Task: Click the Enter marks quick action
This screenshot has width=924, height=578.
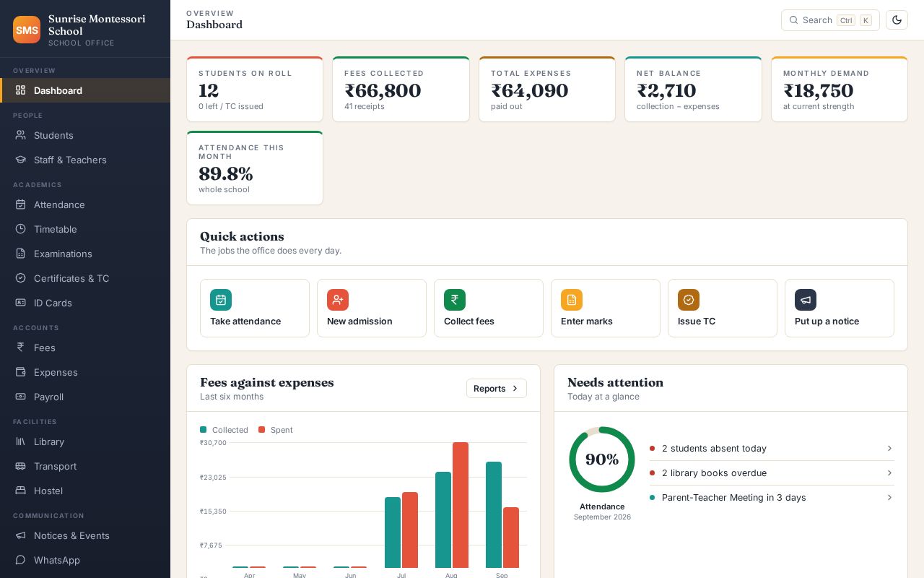Action: point(606,308)
